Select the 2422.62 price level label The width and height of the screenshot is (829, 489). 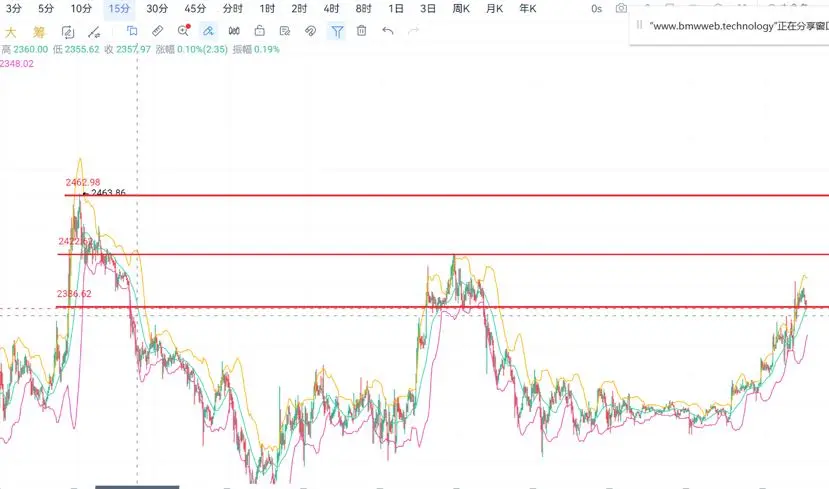click(x=76, y=242)
